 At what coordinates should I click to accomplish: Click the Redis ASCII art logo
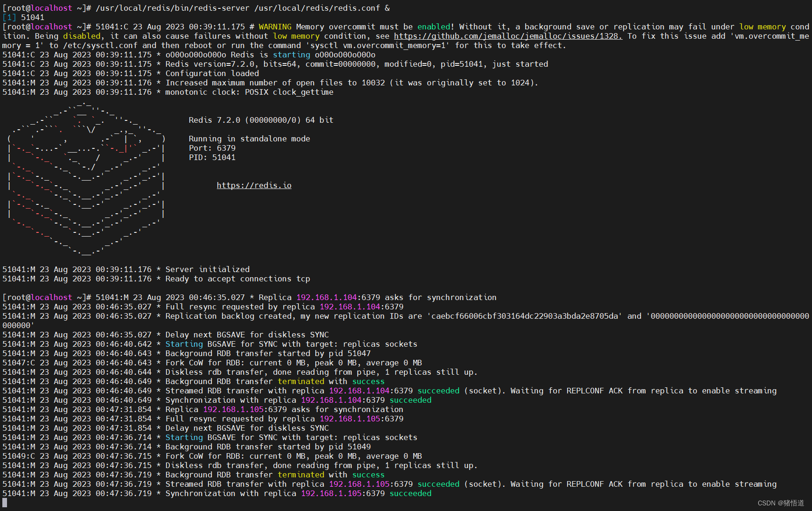point(86,178)
